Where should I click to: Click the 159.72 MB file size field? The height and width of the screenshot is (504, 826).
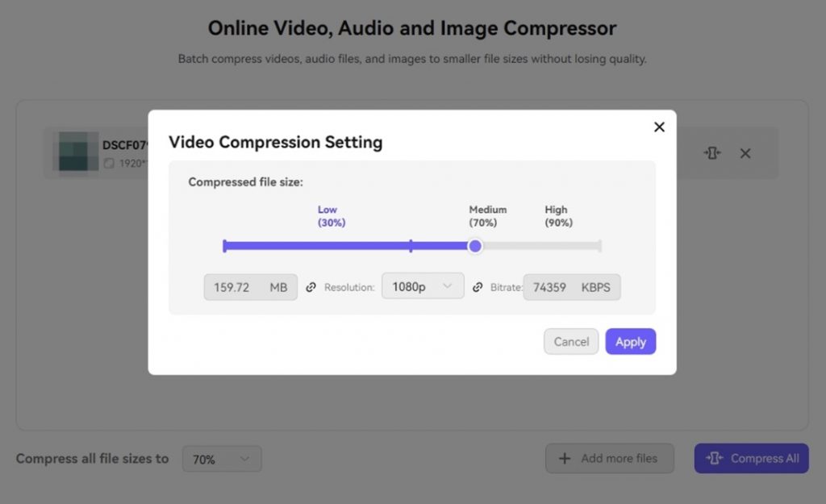(250, 287)
